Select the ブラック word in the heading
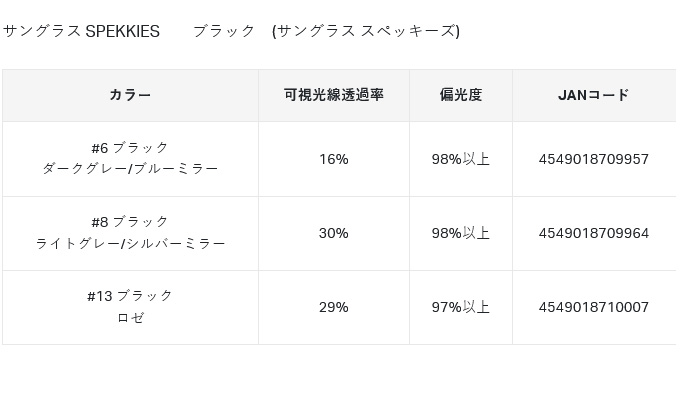 click(224, 31)
